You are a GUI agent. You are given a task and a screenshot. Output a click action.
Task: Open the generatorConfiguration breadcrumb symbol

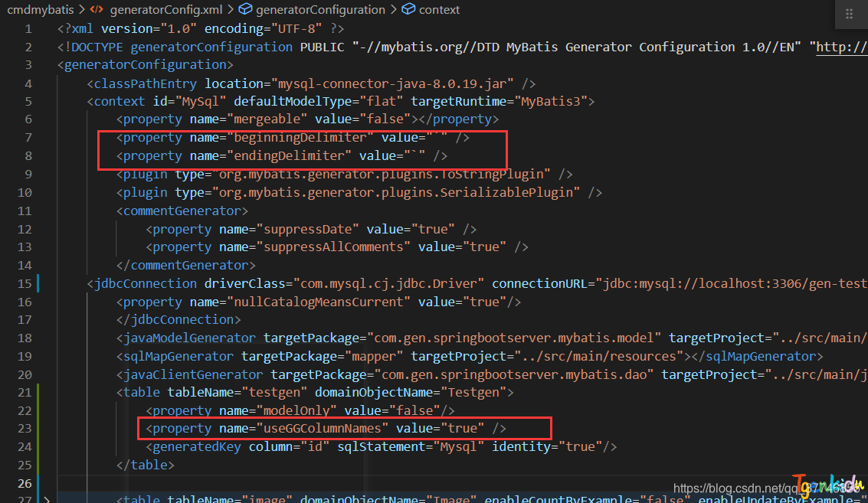click(x=320, y=10)
